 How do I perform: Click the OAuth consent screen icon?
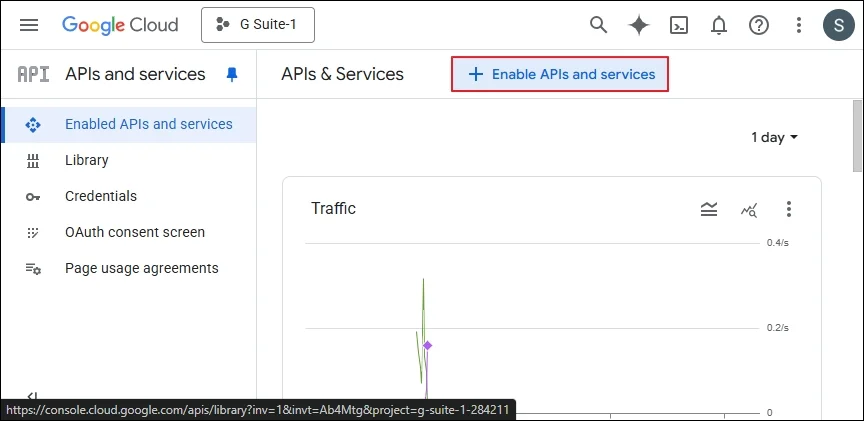click(33, 233)
